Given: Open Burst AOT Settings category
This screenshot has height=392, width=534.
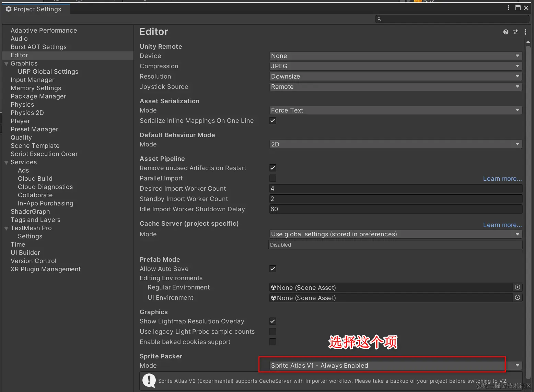Looking at the screenshot, I should point(38,47).
